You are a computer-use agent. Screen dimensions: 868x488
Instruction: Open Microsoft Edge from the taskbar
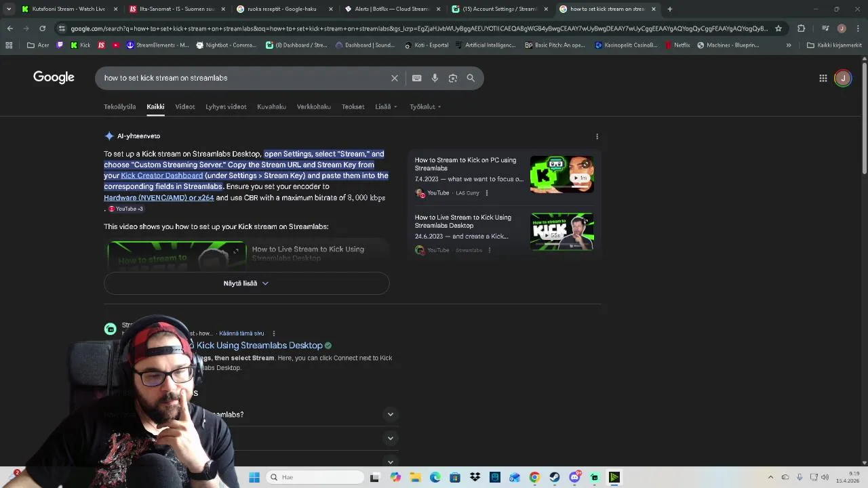pyautogui.click(x=435, y=477)
